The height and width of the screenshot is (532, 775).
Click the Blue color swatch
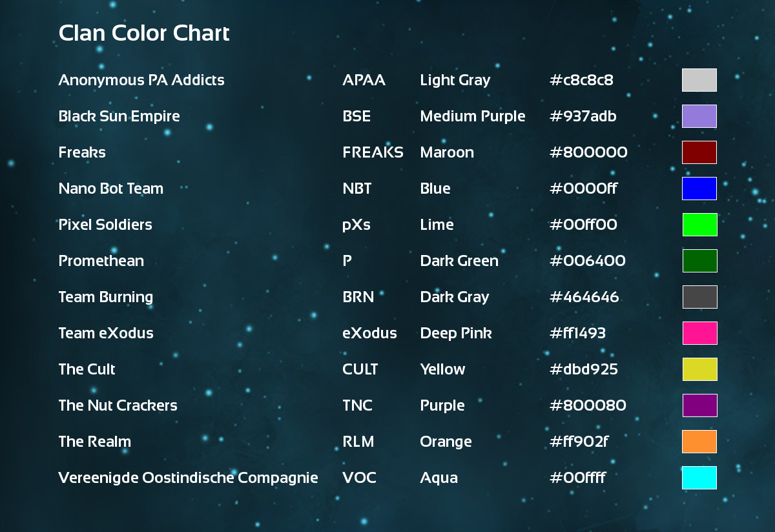pyautogui.click(x=699, y=189)
